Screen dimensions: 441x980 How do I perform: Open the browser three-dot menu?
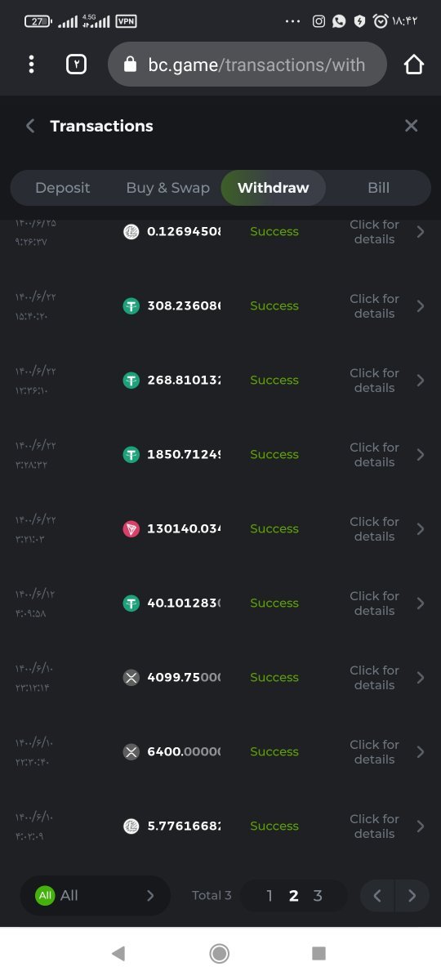click(31, 64)
